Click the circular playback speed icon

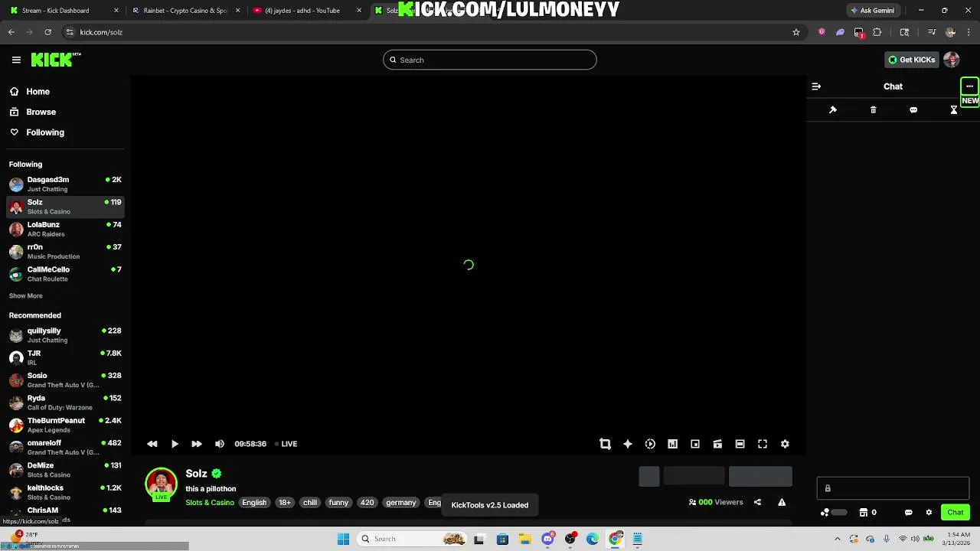coord(650,444)
